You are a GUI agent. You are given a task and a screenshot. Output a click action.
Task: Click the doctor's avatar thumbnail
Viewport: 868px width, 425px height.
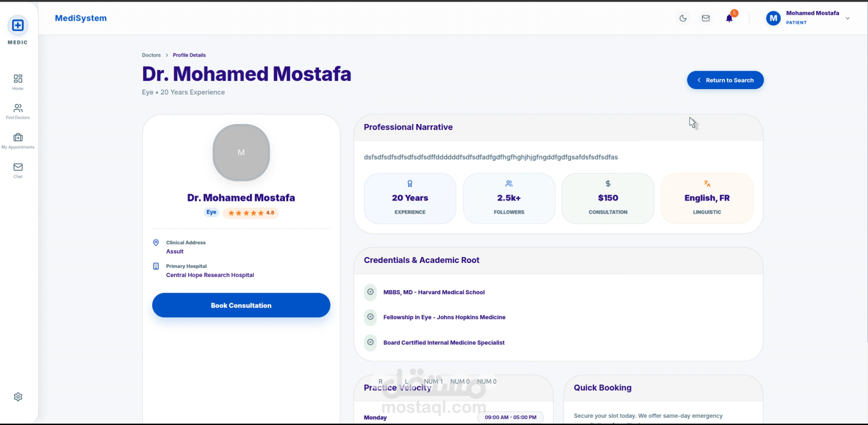tap(241, 153)
